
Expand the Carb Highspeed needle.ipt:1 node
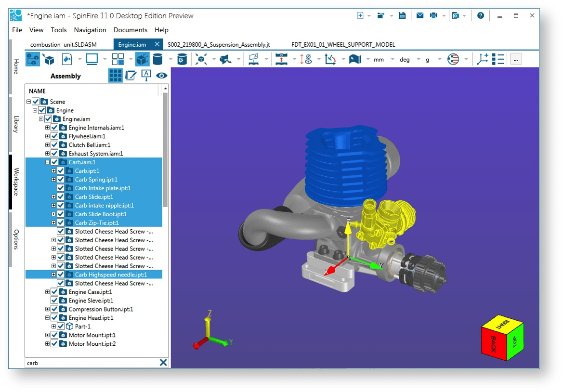point(53,274)
